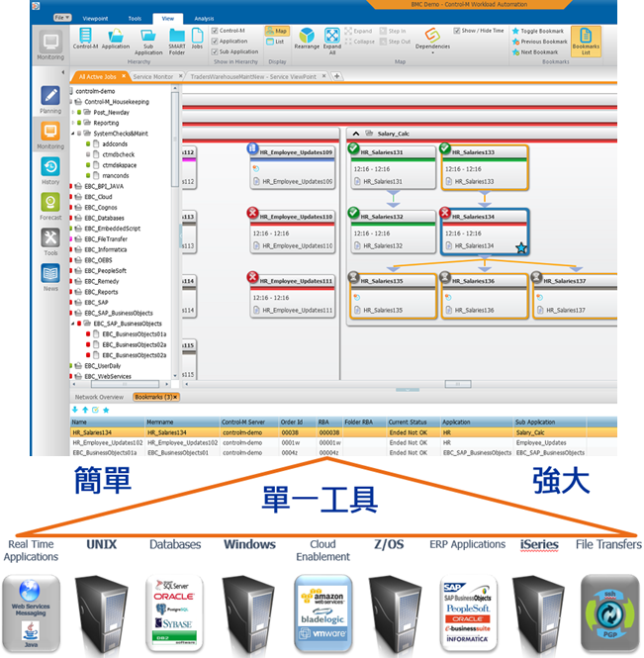
Task: Click Rearrange map icon
Action: (307, 39)
